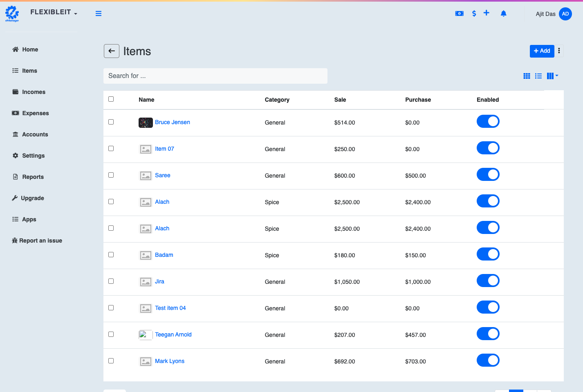Go to Expenses in the sidebar

(x=35, y=113)
